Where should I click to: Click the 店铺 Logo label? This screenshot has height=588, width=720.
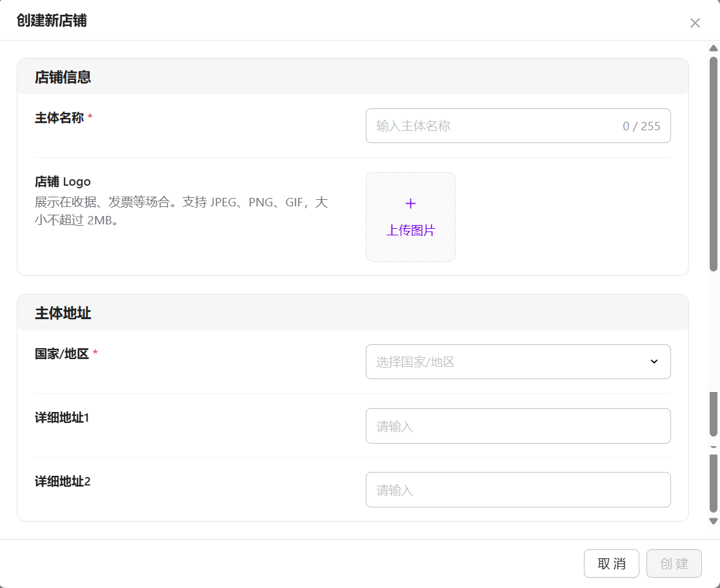pos(63,181)
